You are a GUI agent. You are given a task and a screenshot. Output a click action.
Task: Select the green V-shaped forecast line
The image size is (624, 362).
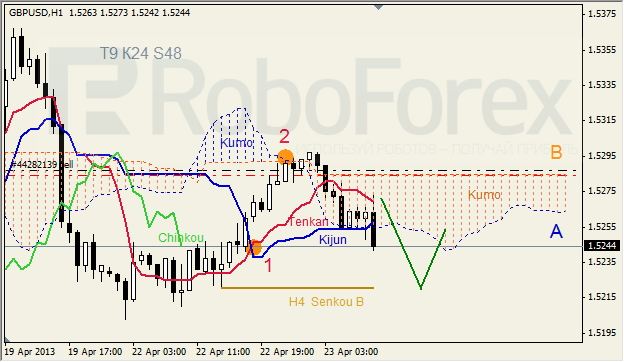pos(421,287)
